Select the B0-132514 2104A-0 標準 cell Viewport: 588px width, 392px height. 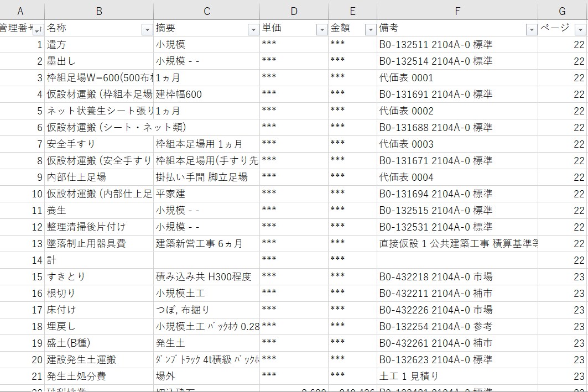[457, 61]
